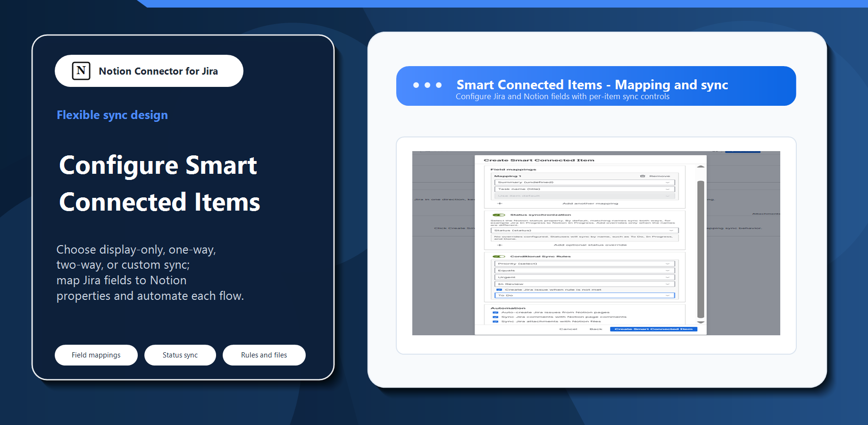The width and height of the screenshot is (868, 425).
Task: Click the Status sync pill
Action: (x=180, y=355)
